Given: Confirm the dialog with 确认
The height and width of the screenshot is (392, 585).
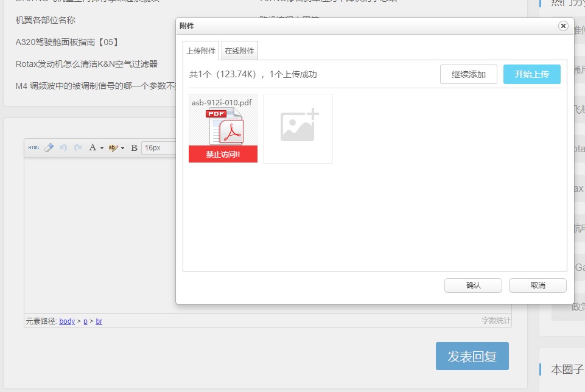Looking at the screenshot, I should click(x=473, y=285).
